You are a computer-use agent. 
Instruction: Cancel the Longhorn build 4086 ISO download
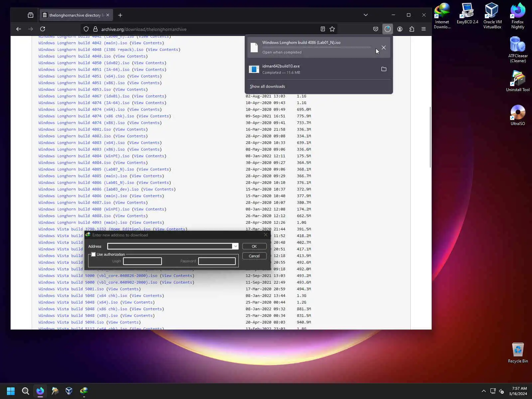384,48
